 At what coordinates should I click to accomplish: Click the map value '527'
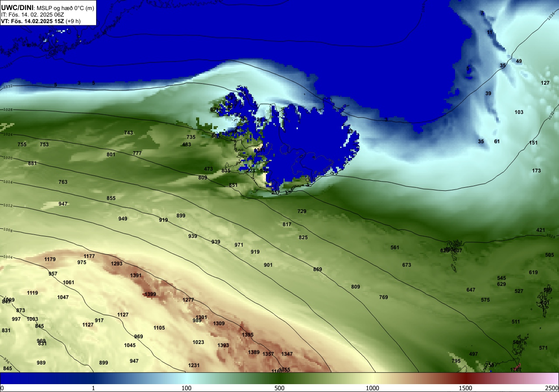[x=519, y=291]
